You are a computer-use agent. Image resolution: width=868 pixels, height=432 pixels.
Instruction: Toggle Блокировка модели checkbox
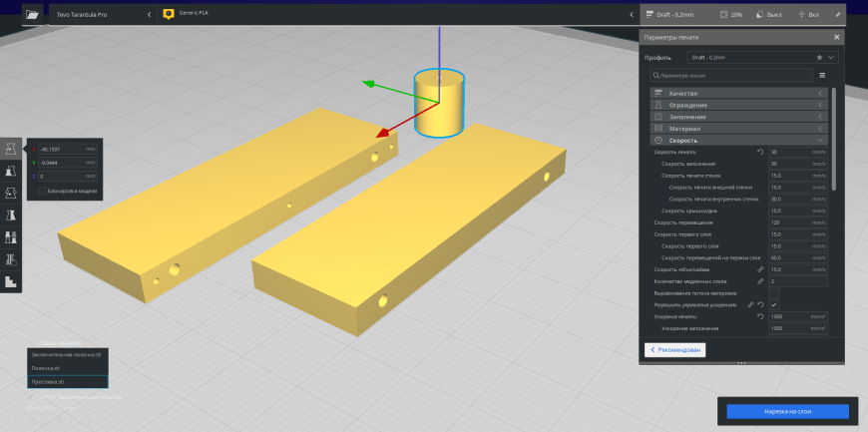point(42,192)
